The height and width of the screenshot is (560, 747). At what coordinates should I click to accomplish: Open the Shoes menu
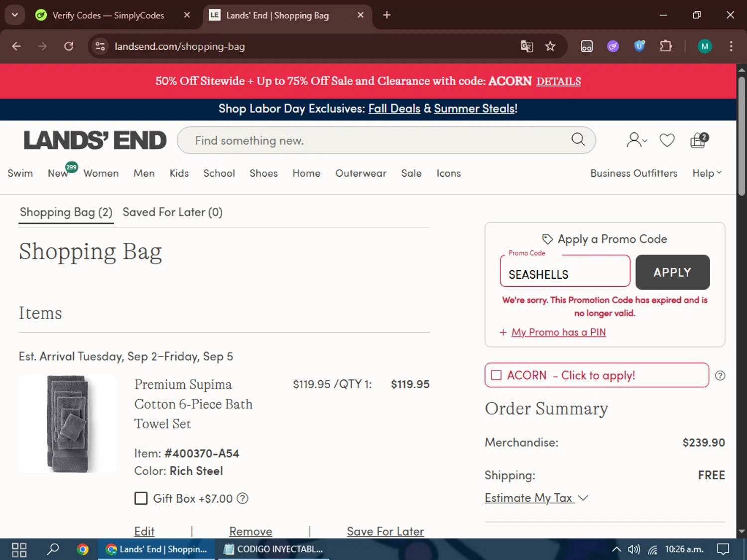point(263,173)
